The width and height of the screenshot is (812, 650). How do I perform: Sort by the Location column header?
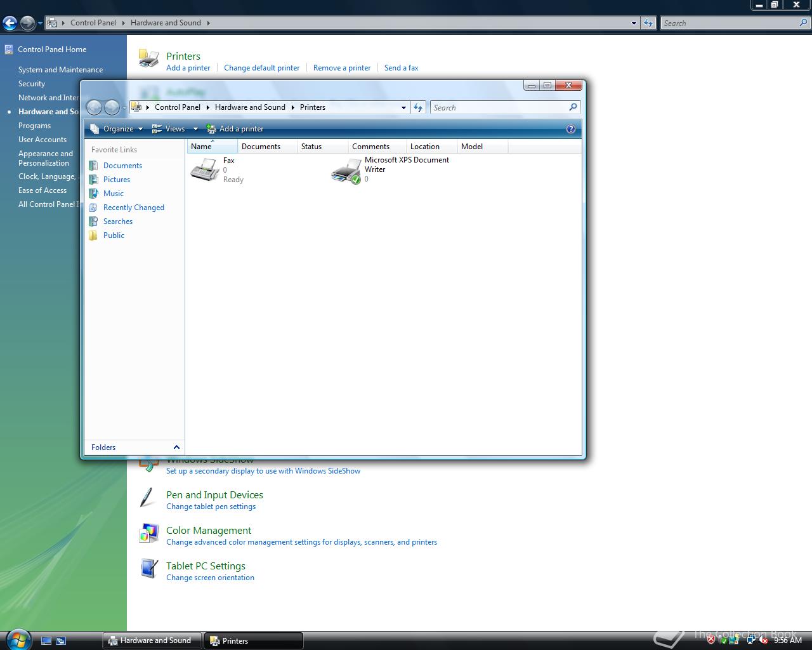432,147
